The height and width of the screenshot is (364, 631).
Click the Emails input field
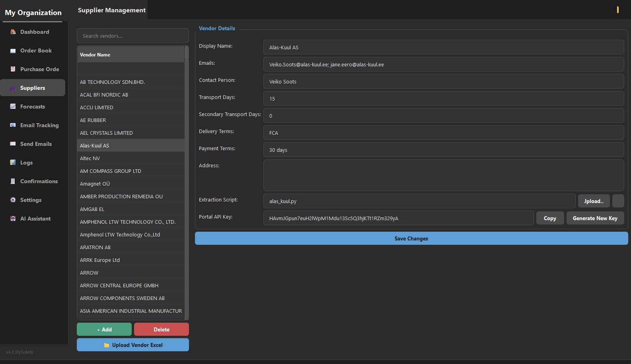(444, 64)
